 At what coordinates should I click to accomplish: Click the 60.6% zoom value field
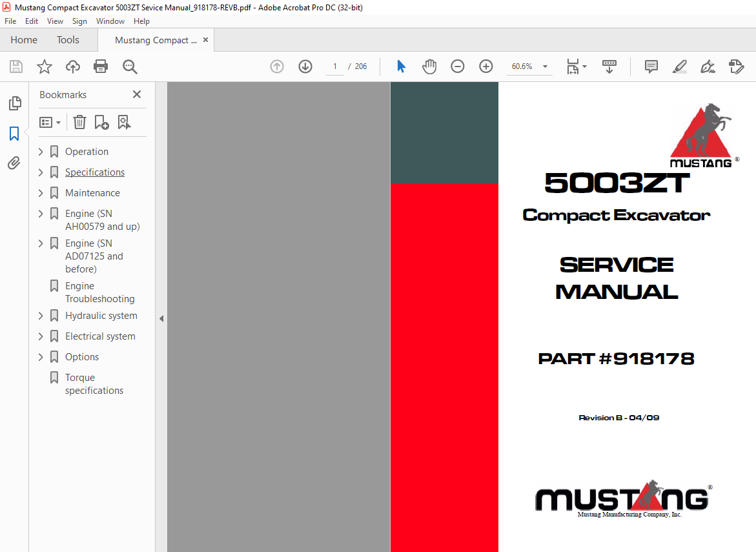coord(522,66)
